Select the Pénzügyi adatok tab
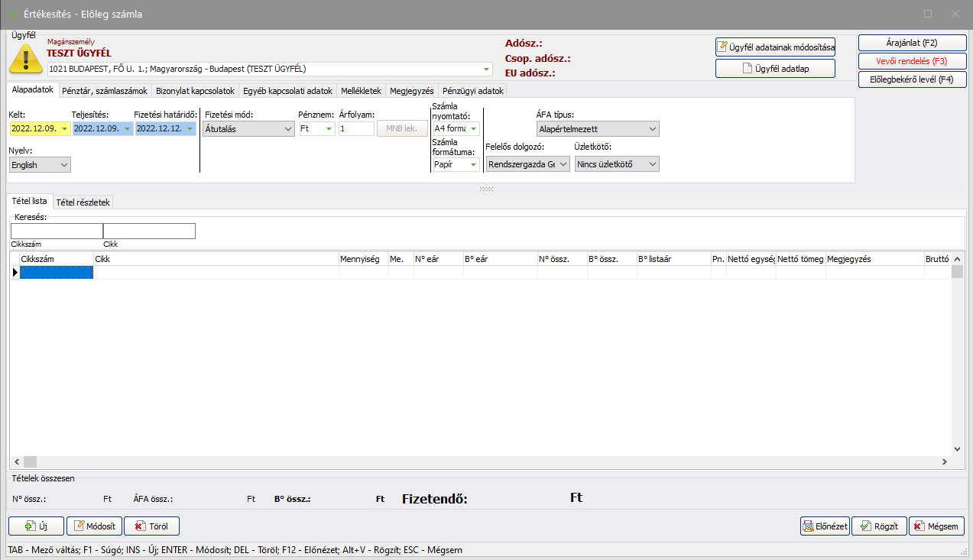The height and width of the screenshot is (560, 973). pos(468,91)
